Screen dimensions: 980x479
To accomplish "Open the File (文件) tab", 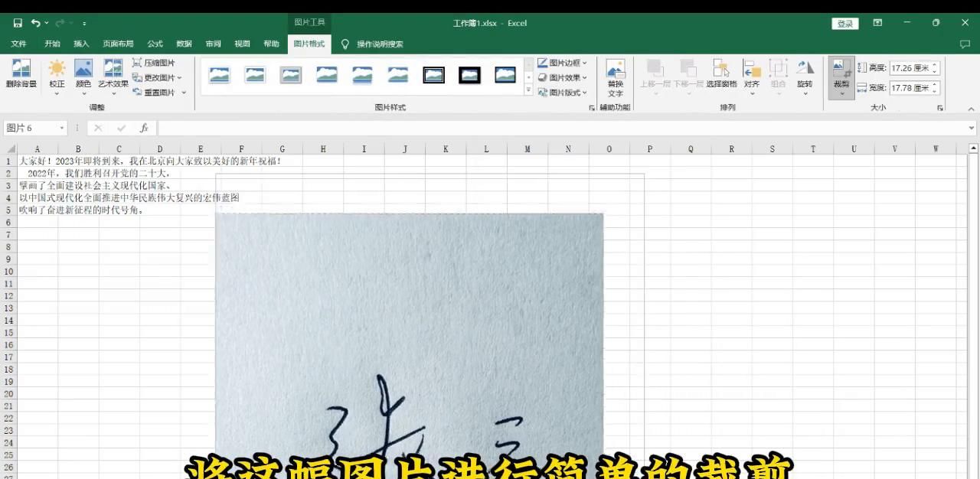I will (x=18, y=44).
